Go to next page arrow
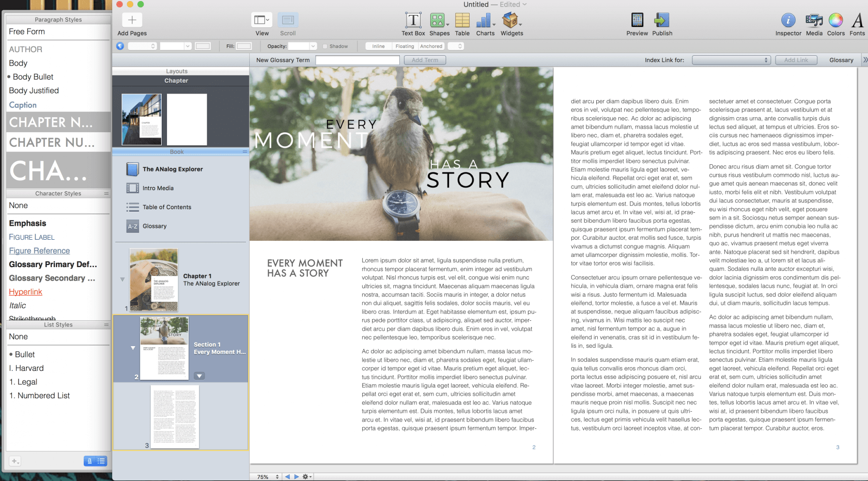The height and width of the screenshot is (481, 868). 296,476
